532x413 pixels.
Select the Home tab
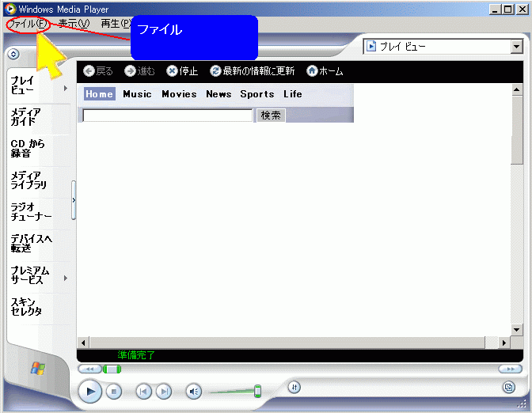(100, 94)
